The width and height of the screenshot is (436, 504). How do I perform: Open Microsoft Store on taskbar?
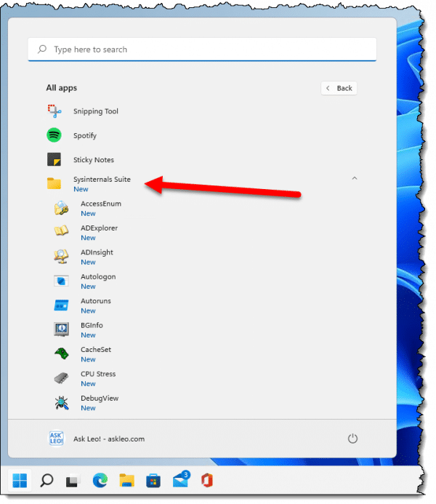tap(153, 481)
